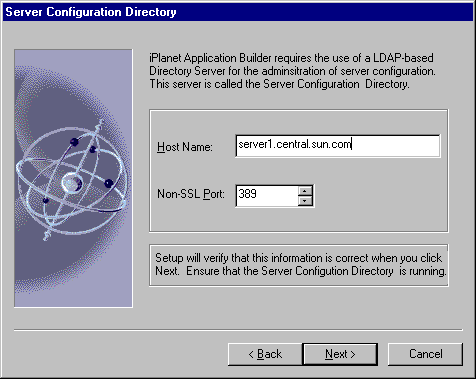This screenshot has height=379, width=476.
Task: Click the Setup will verify information note
Action: pyautogui.click(x=300, y=264)
